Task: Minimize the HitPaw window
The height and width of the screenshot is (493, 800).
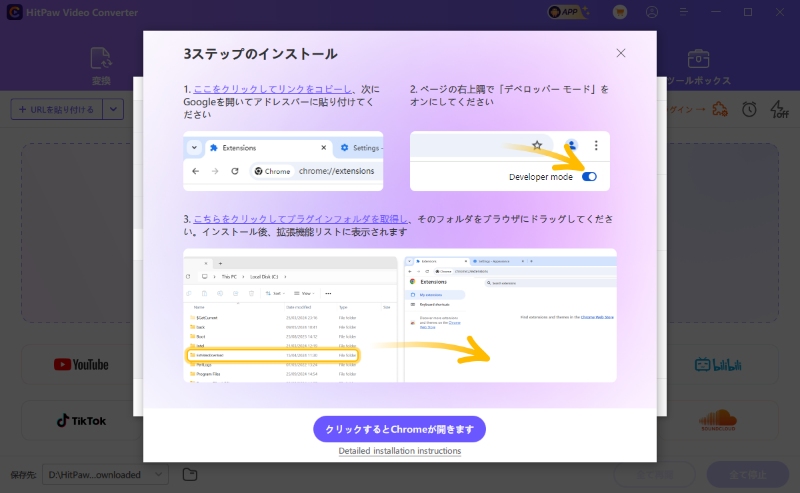Action: tap(716, 12)
